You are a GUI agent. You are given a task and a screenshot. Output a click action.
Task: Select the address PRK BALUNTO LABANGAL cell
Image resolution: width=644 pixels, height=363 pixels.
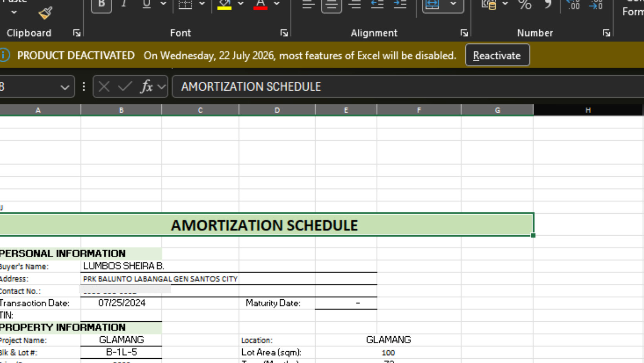[x=160, y=279]
